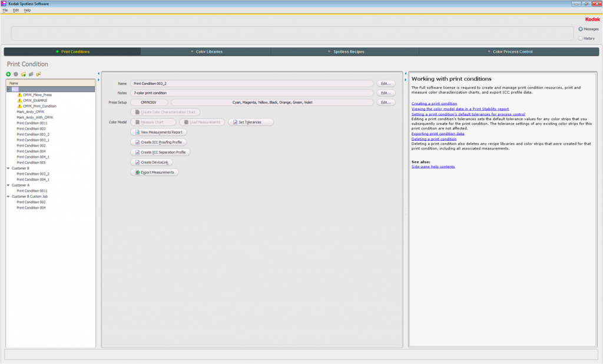
Task: Select Print Condition 003_2 under Customer B
Action: pyautogui.click(x=33, y=174)
